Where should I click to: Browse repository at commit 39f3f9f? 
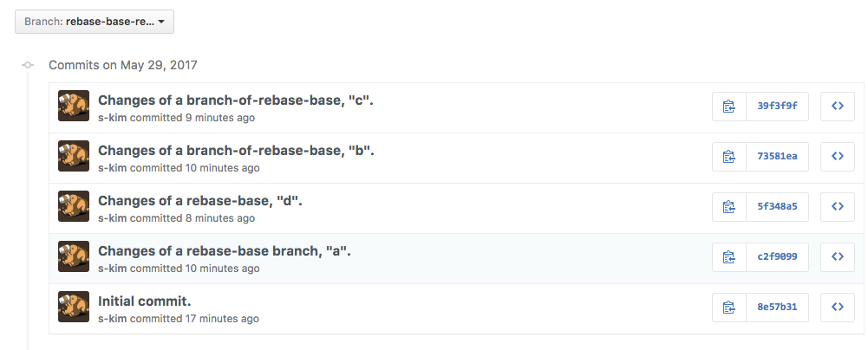(x=838, y=107)
